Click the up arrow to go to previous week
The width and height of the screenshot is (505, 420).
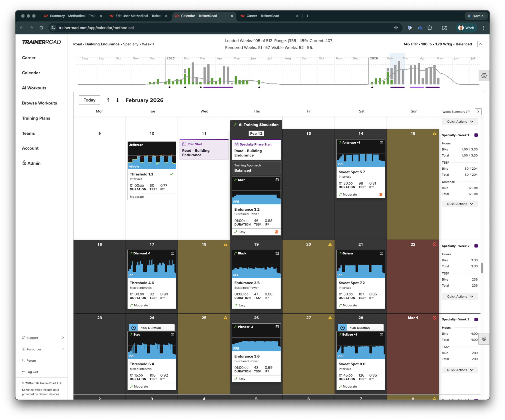(108, 100)
